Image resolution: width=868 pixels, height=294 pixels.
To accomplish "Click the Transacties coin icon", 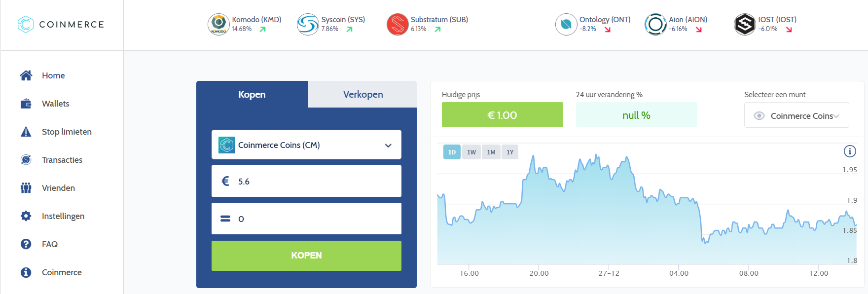I will pyautogui.click(x=26, y=160).
